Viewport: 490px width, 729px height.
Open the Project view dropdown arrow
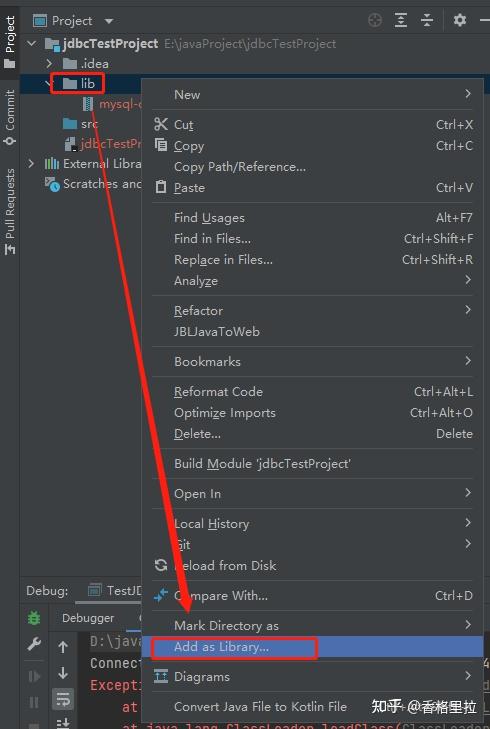click(x=109, y=21)
